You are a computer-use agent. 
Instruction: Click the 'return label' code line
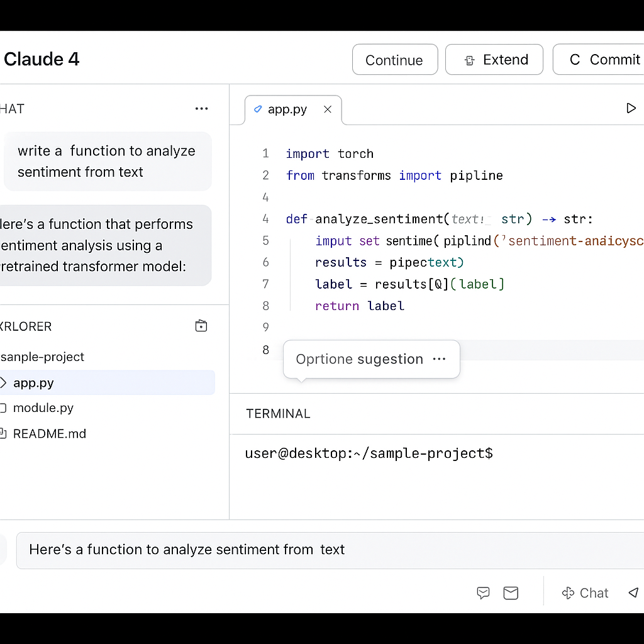(359, 306)
